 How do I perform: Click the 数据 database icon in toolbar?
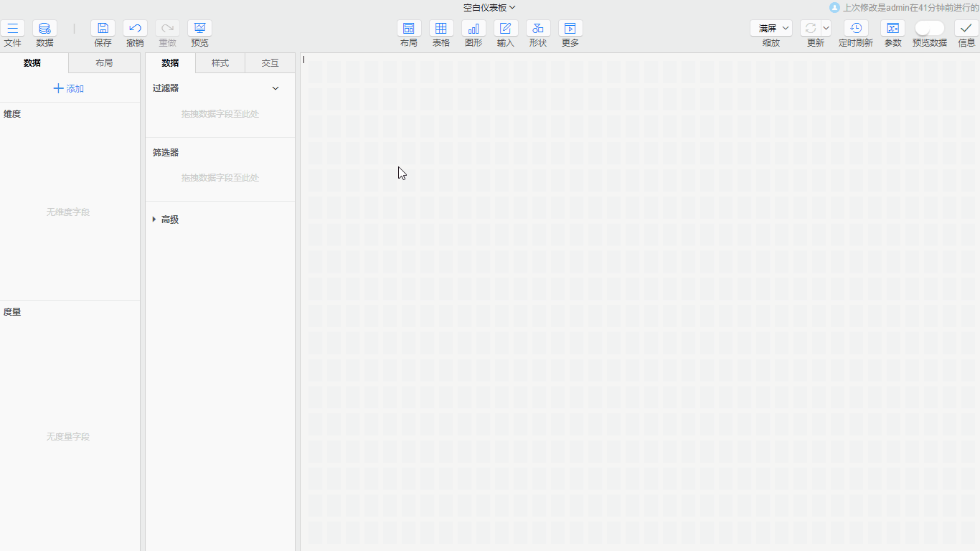pos(44,29)
